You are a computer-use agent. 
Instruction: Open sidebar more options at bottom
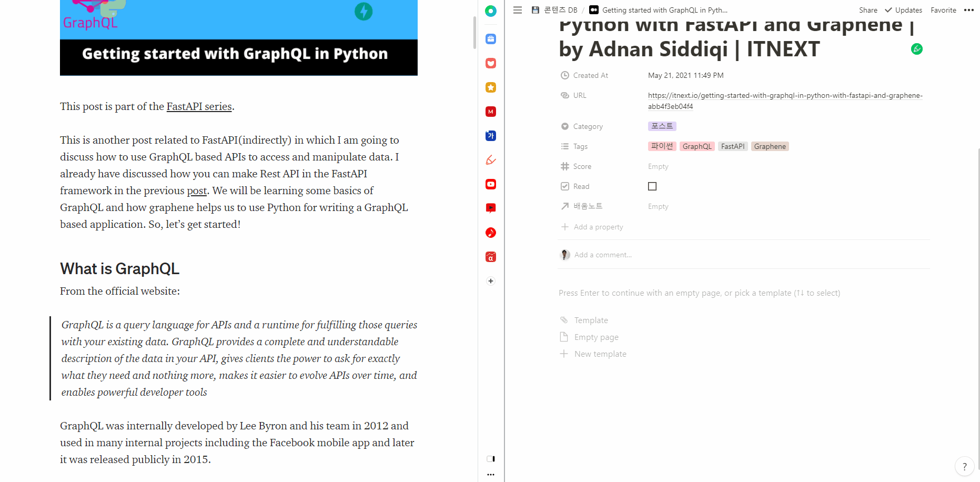[491, 475]
